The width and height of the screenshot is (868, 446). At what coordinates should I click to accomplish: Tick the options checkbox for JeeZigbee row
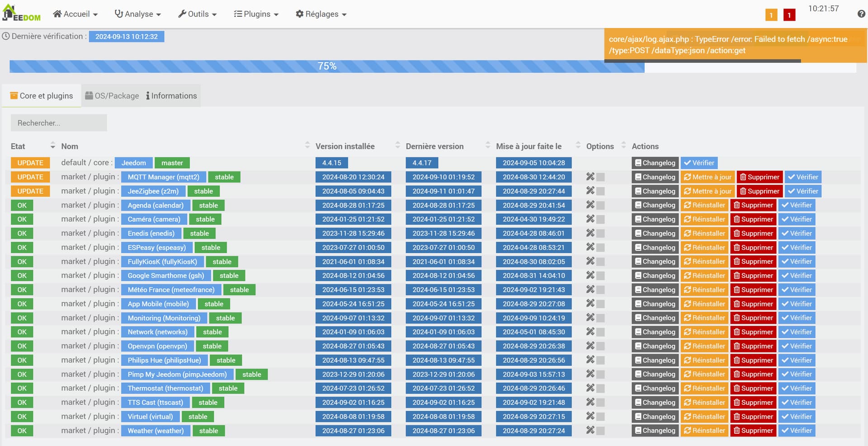coord(600,191)
